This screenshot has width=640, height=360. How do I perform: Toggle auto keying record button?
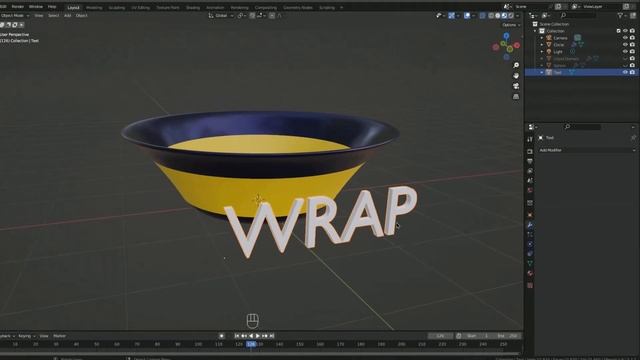pos(222,336)
